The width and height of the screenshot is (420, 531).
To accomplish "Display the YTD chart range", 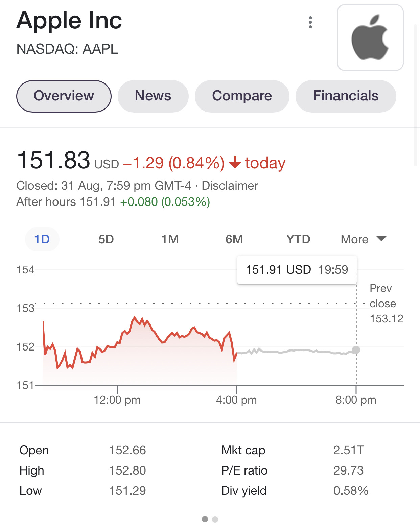I will 298,239.
